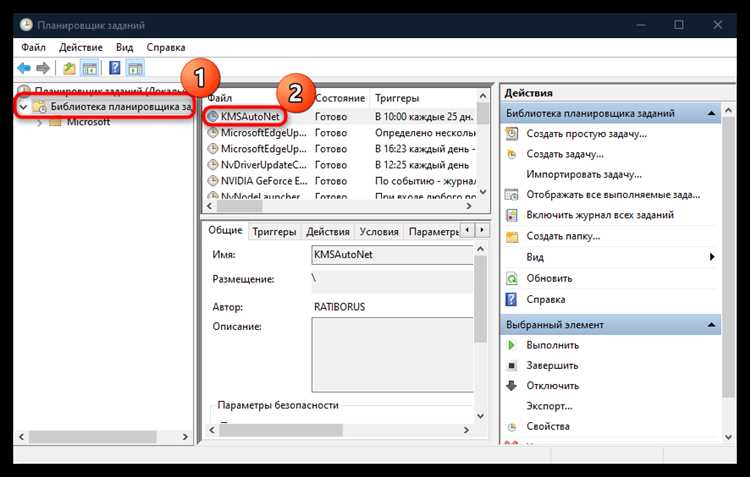Click the green play icon beside Выполнить
Screen dimensions: 750x477
[511, 345]
